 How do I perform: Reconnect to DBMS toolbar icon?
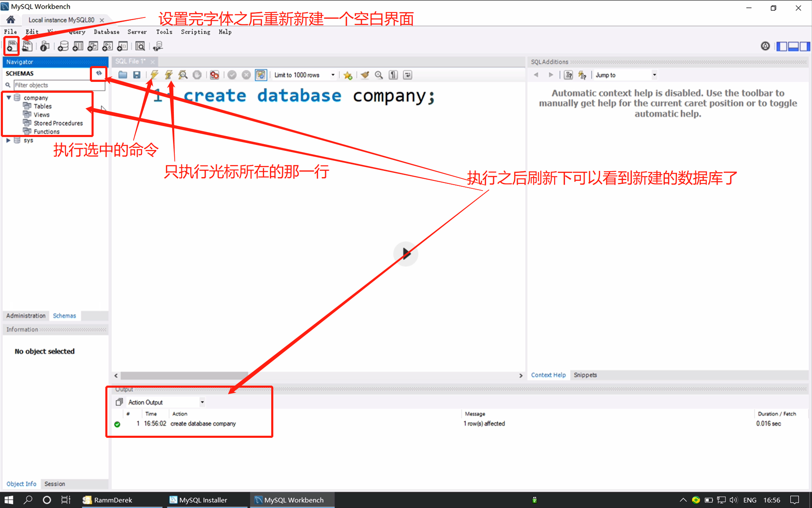pos(158,46)
